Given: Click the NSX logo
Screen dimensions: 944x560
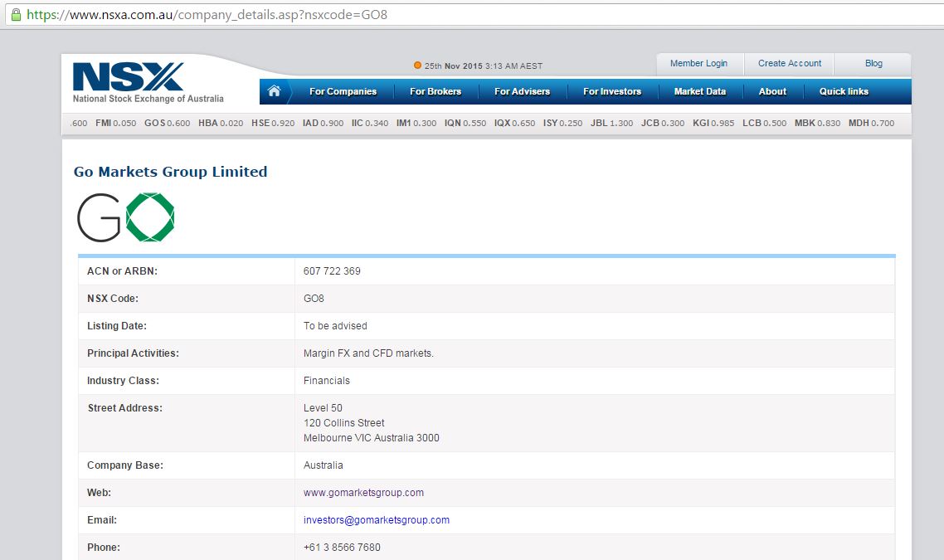Looking at the screenshot, I should tap(129, 76).
